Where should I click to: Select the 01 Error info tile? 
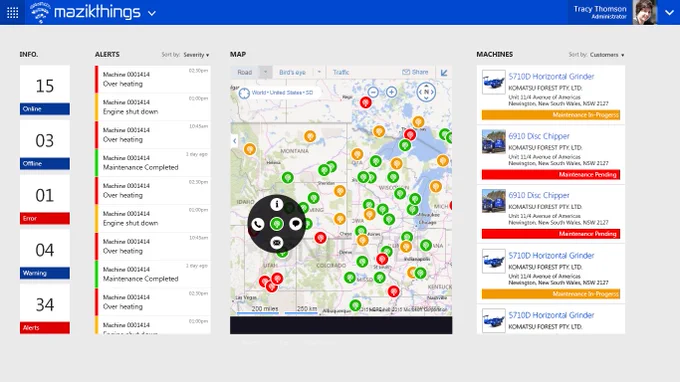pos(45,199)
